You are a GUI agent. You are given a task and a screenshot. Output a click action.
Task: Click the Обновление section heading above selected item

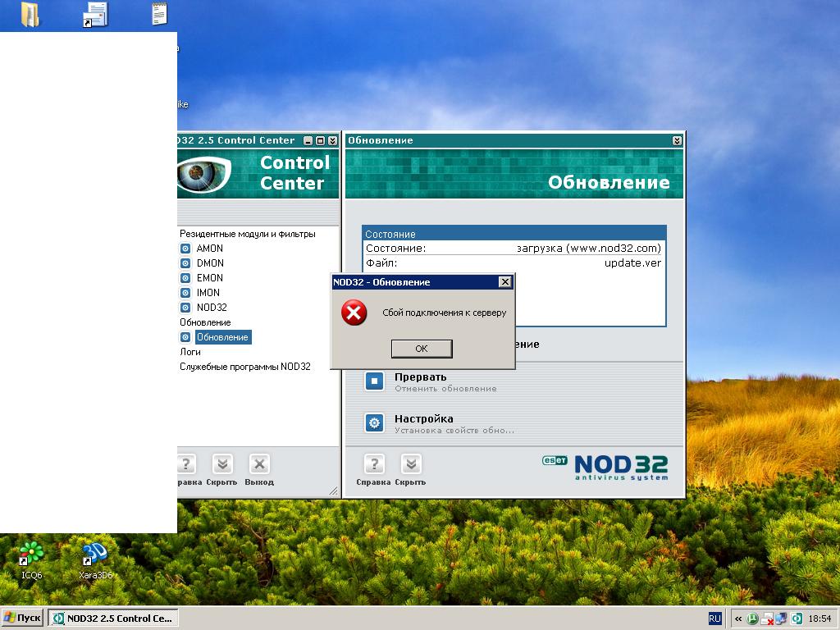tap(205, 322)
